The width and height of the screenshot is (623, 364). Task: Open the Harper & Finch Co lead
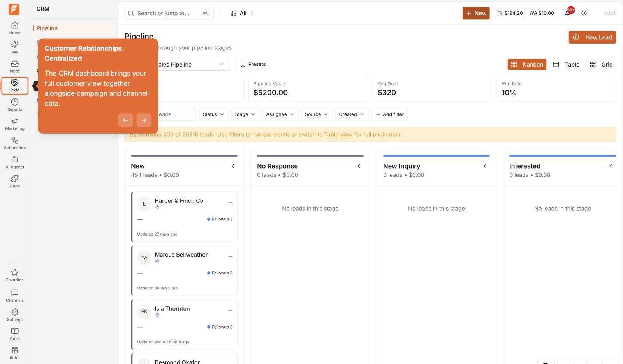point(179,201)
